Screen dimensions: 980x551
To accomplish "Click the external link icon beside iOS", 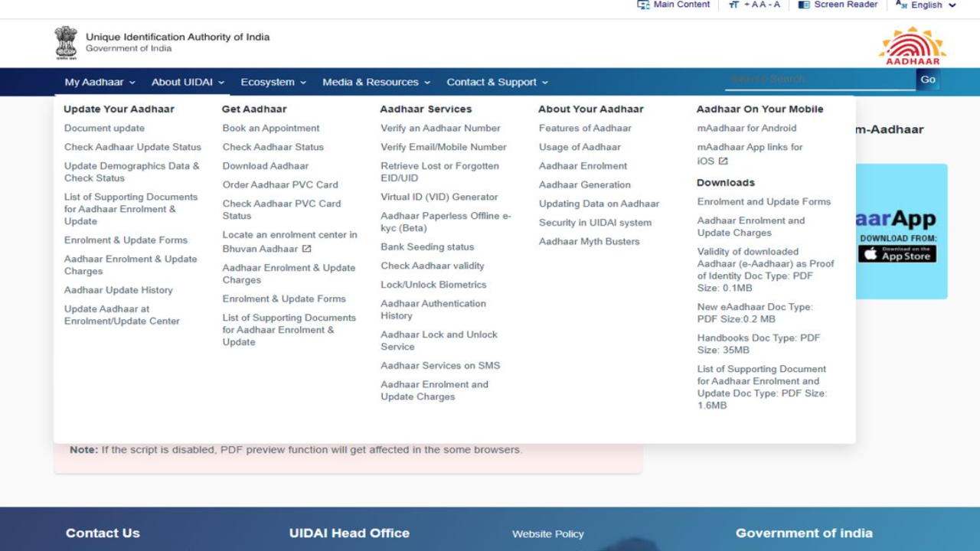I will [x=723, y=161].
